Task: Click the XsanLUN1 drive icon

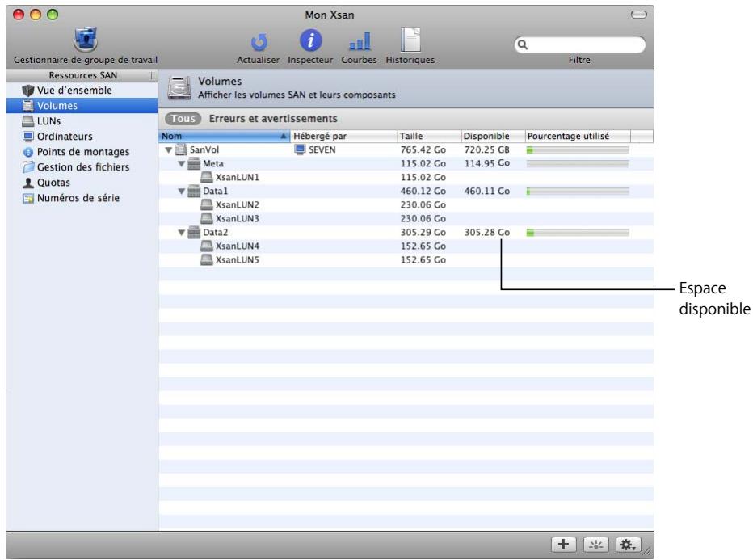Action: pyautogui.click(x=207, y=177)
